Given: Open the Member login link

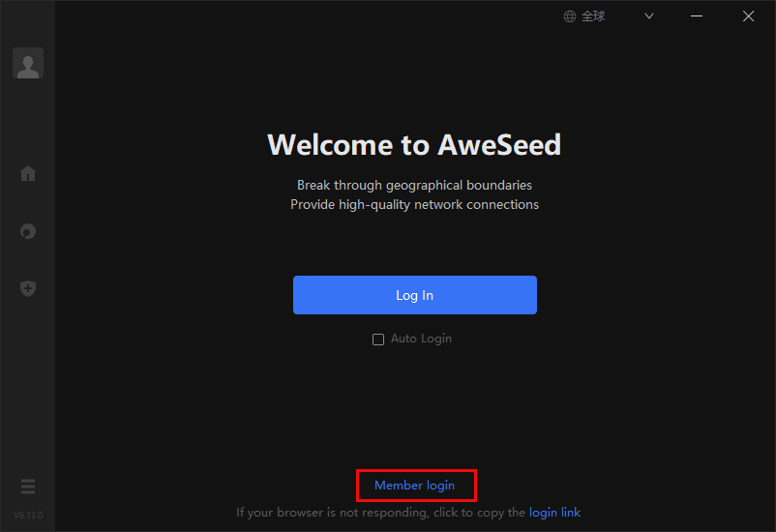Looking at the screenshot, I should tap(415, 486).
